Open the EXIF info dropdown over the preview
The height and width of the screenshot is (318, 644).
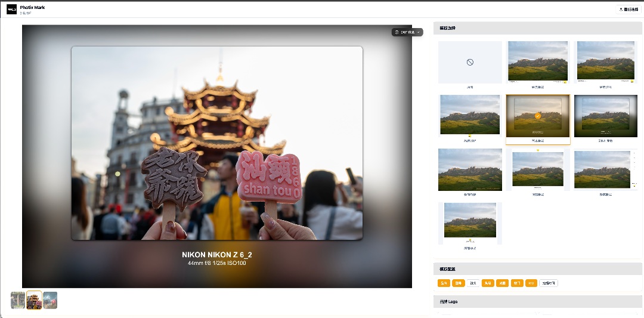(x=407, y=32)
